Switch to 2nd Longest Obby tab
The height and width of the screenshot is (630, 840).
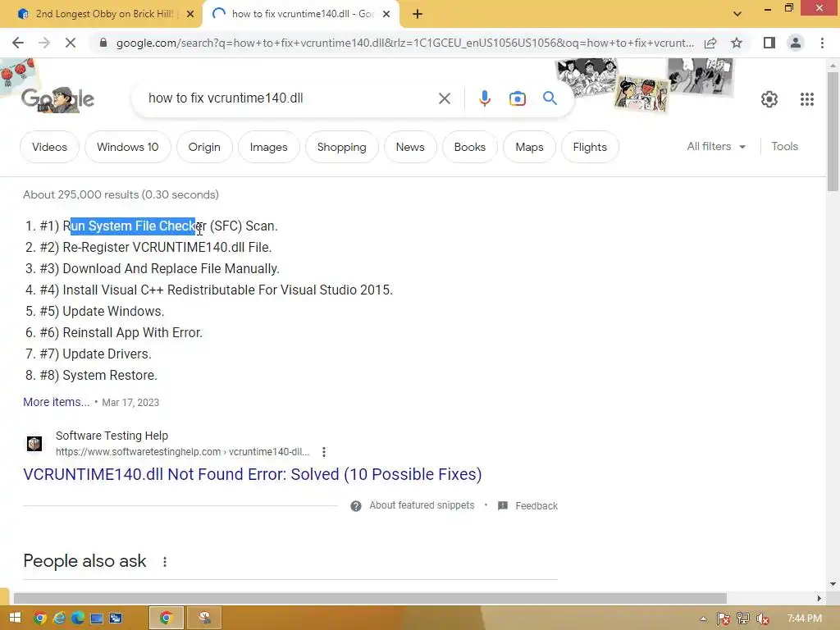pyautogui.click(x=103, y=14)
